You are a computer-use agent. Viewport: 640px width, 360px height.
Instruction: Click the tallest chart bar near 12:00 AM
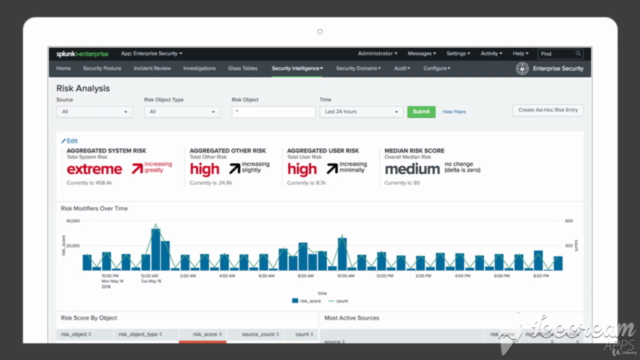coord(156,249)
